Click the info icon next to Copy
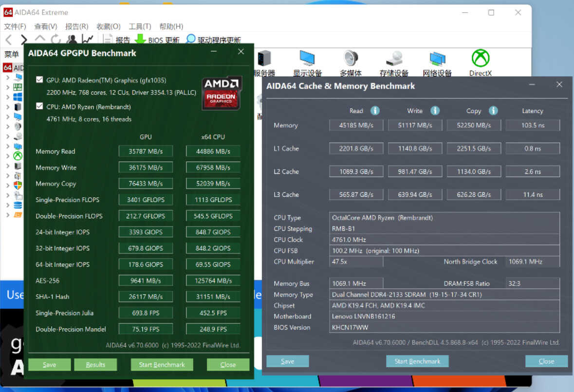Viewport: 574px width, 392px height. coord(493,111)
